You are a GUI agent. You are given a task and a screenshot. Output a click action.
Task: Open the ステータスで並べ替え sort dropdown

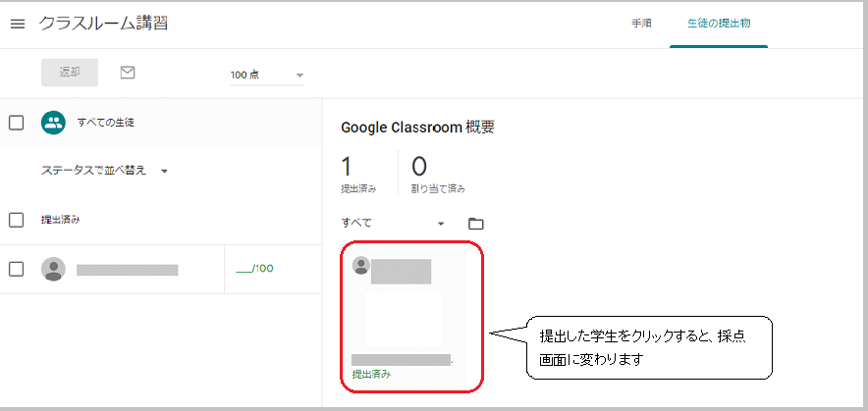(104, 171)
